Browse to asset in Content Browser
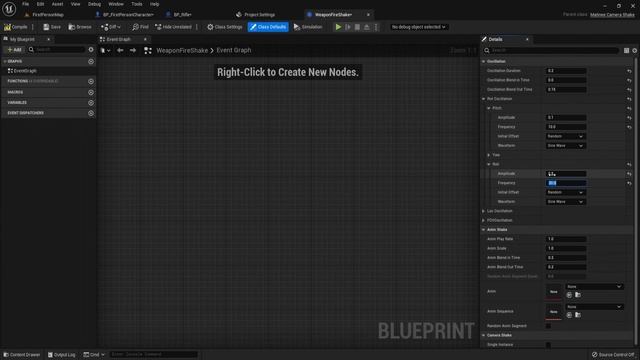Image resolution: width=640 pixels, height=360 pixels. [x=80, y=27]
